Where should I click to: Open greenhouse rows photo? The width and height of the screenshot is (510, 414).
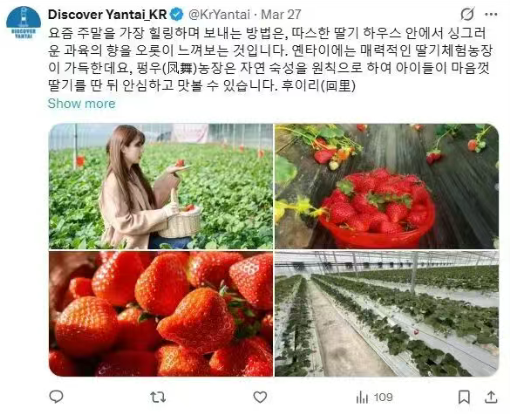click(387, 314)
